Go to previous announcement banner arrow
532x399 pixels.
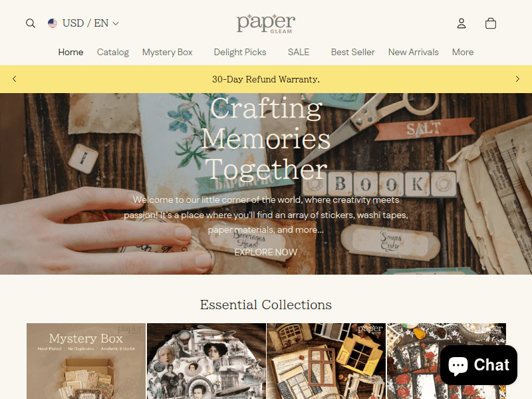pos(14,79)
